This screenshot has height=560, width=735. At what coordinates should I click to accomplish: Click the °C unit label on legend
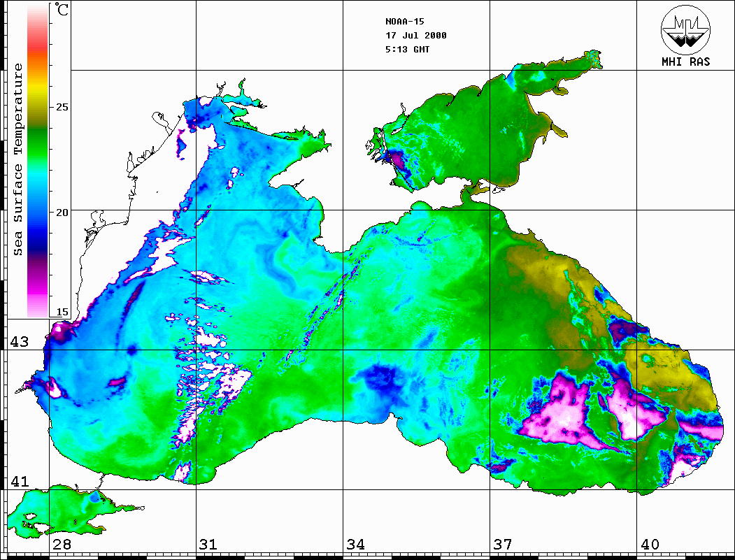pos(61,9)
